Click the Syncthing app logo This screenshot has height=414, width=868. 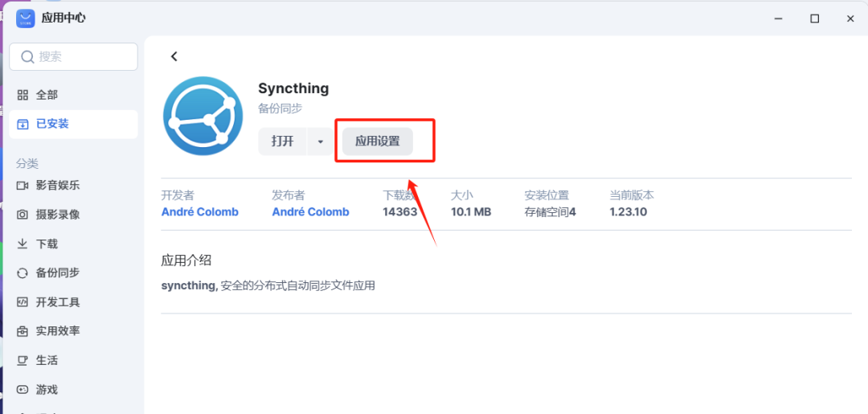pyautogui.click(x=203, y=116)
